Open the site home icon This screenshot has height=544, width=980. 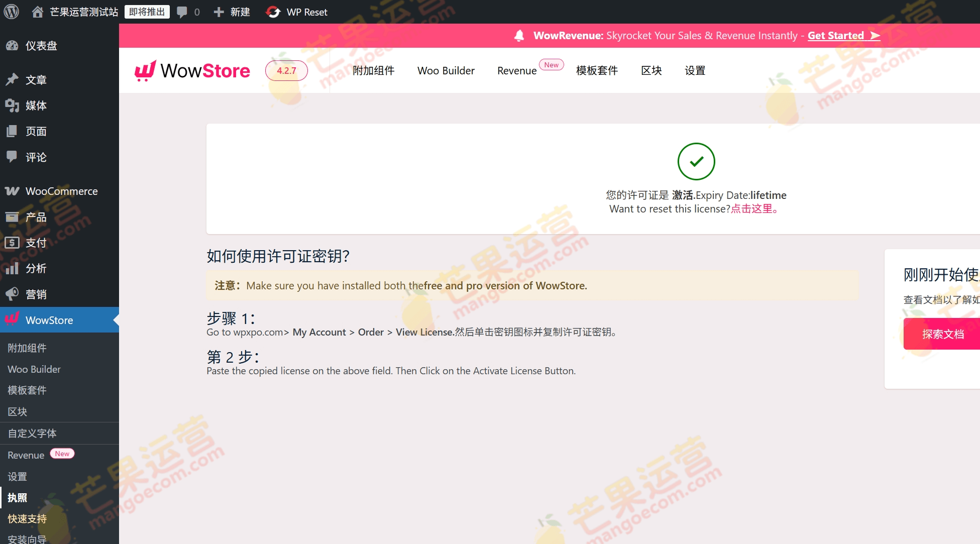point(38,12)
